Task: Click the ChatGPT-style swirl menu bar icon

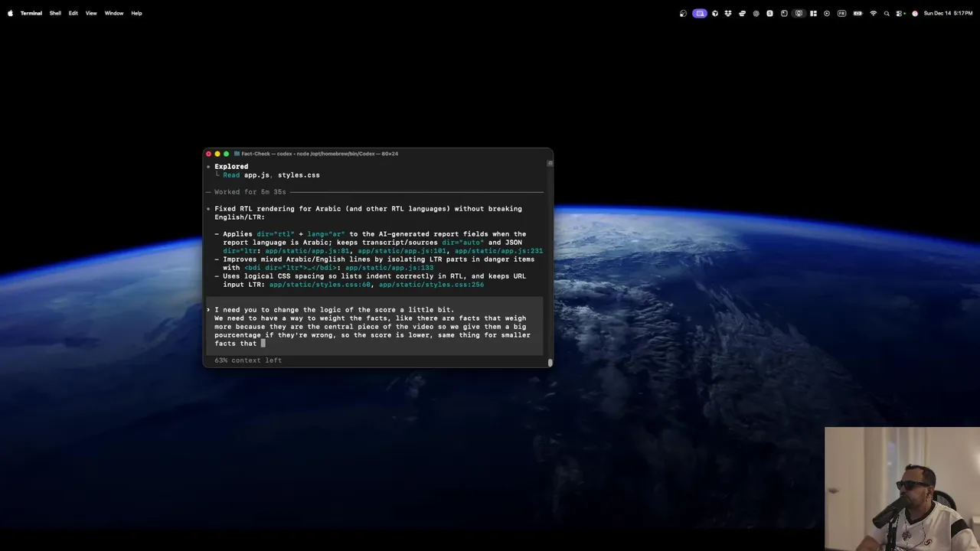Action: (x=756, y=13)
